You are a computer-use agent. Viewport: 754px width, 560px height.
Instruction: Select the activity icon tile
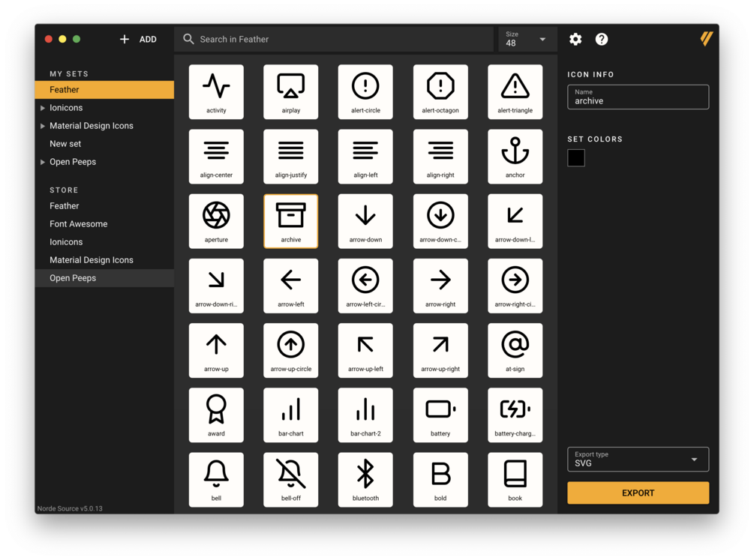point(216,91)
